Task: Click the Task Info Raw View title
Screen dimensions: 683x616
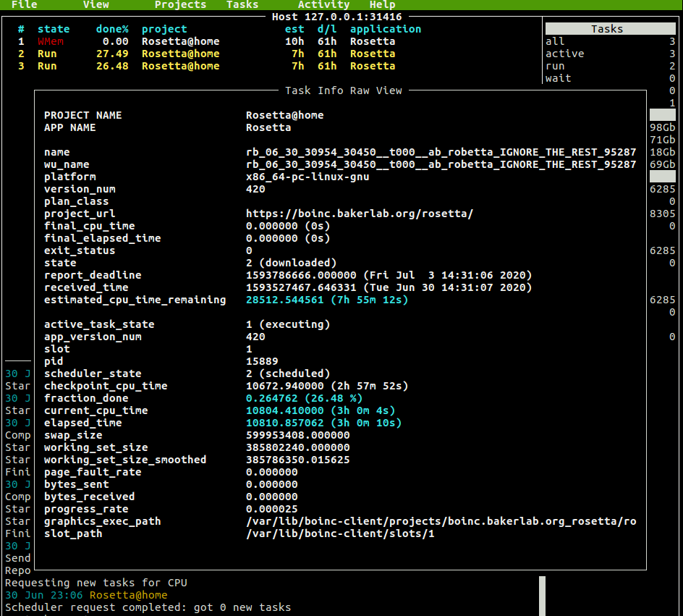Action: click(x=344, y=90)
